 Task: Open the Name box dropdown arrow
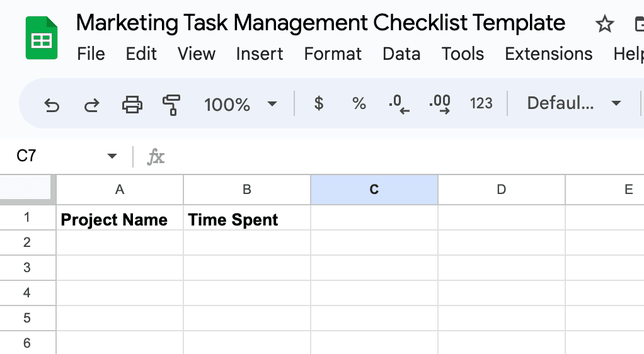click(x=112, y=156)
